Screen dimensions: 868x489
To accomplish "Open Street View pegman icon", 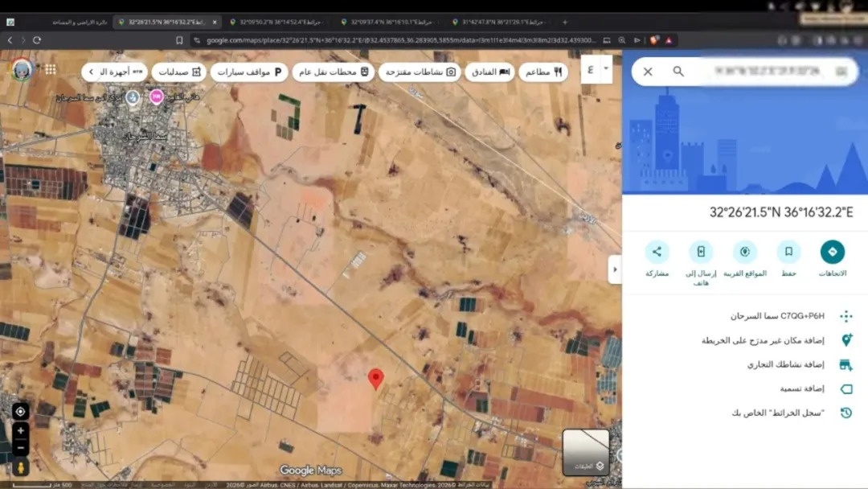I will [20, 468].
